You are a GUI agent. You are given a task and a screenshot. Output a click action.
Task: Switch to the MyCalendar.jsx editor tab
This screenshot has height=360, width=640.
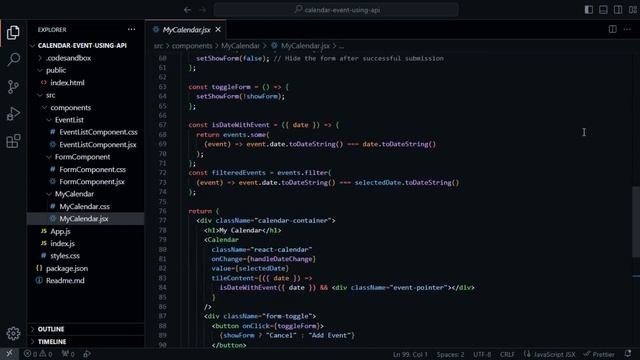[x=186, y=29]
